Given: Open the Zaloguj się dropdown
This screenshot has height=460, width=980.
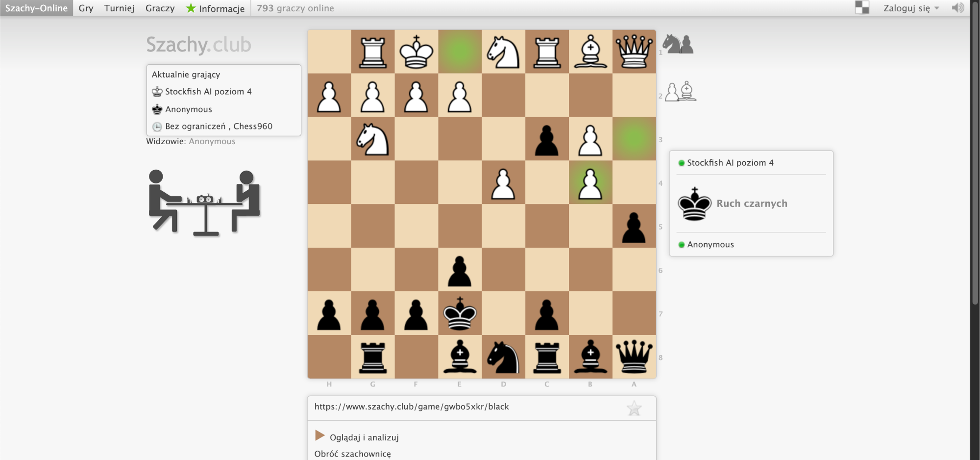Looking at the screenshot, I should pyautogui.click(x=910, y=8).
